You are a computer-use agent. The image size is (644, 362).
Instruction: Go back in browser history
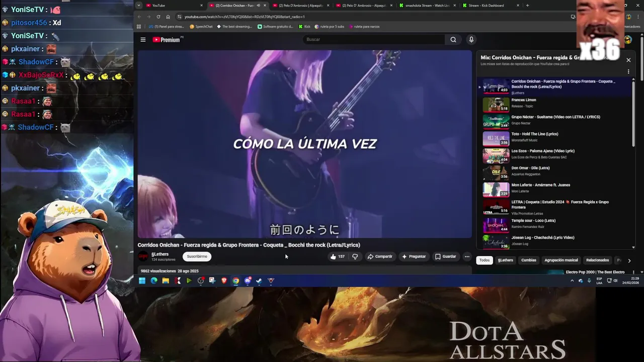tap(139, 17)
